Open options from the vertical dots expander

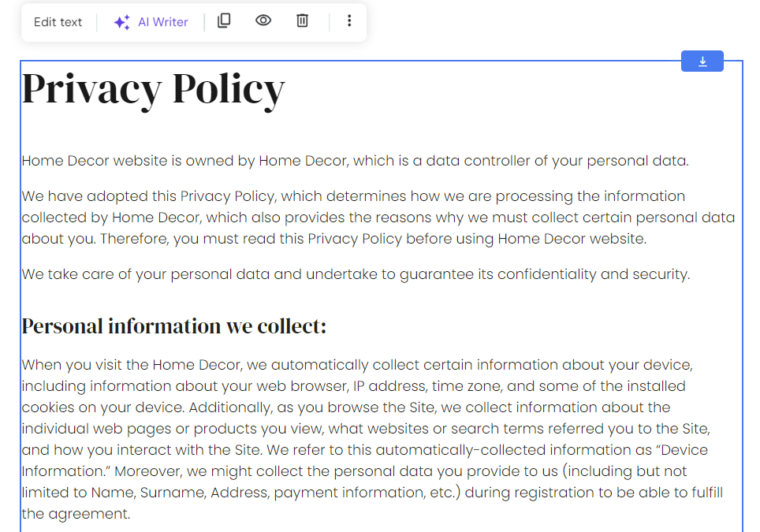pyautogui.click(x=349, y=21)
